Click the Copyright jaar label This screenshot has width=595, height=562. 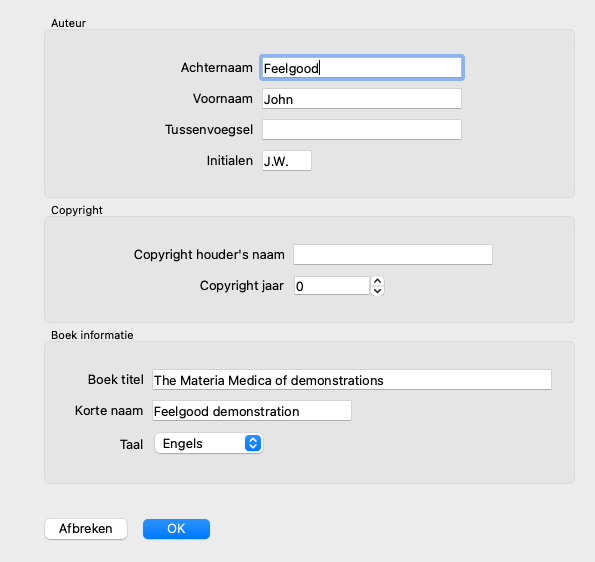point(242,286)
